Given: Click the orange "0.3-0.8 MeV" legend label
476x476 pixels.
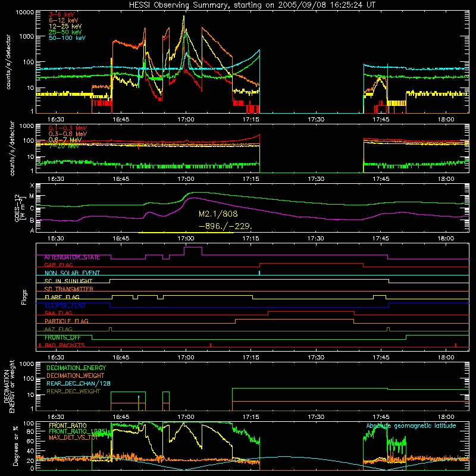Looking at the screenshot, I should click(x=68, y=134).
